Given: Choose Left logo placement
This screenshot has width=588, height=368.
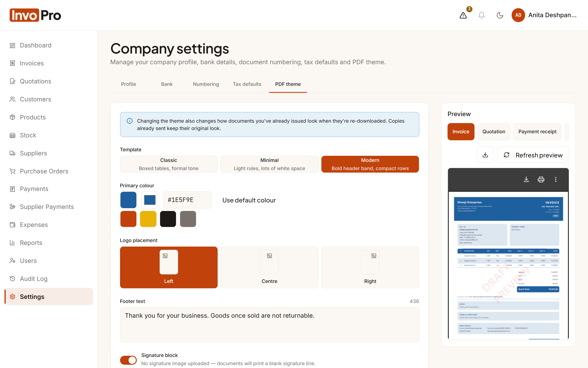Looking at the screenshot, I should (x=169, y=267).
